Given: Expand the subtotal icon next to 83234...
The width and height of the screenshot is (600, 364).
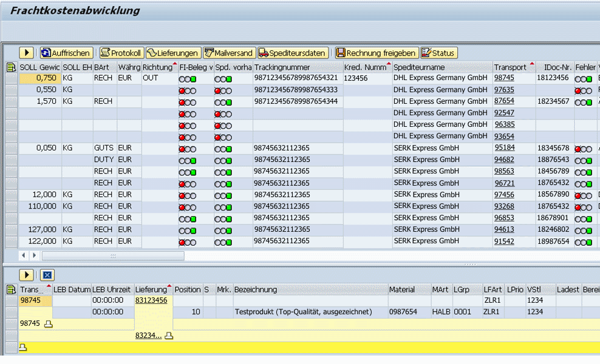Looking at the screenshot, I should click(169, 335).
